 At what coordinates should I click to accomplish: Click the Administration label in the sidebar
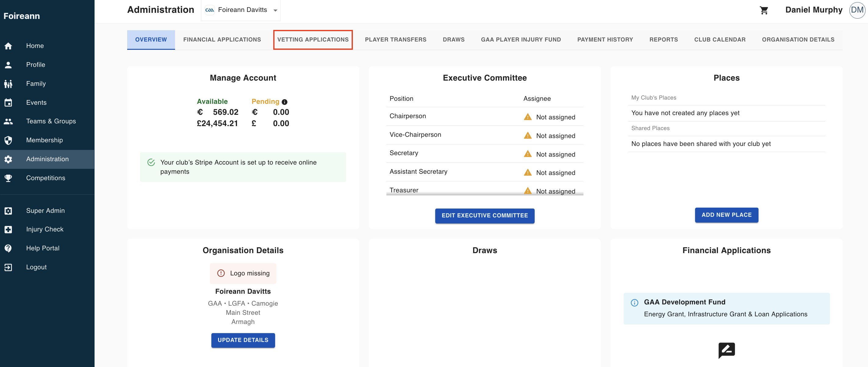(48, 159)
